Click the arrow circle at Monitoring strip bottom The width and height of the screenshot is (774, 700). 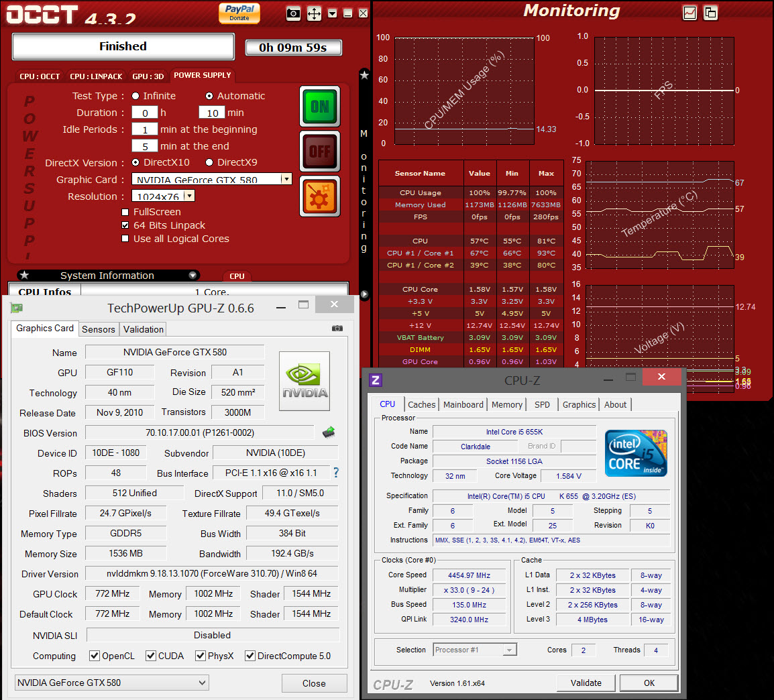tap(364, 294)
